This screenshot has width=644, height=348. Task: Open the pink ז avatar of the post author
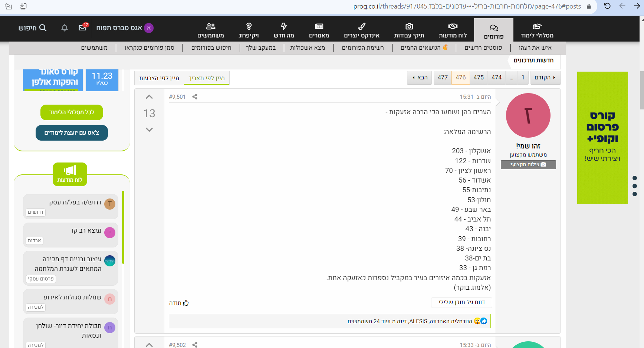tap(528, 115)
